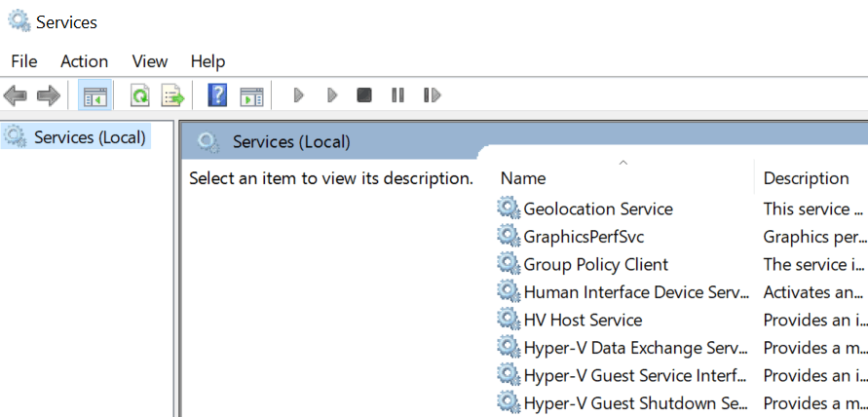This screenshot has height=417, width=868.
Task: Open the Help menu
Action: click(208, 61)
